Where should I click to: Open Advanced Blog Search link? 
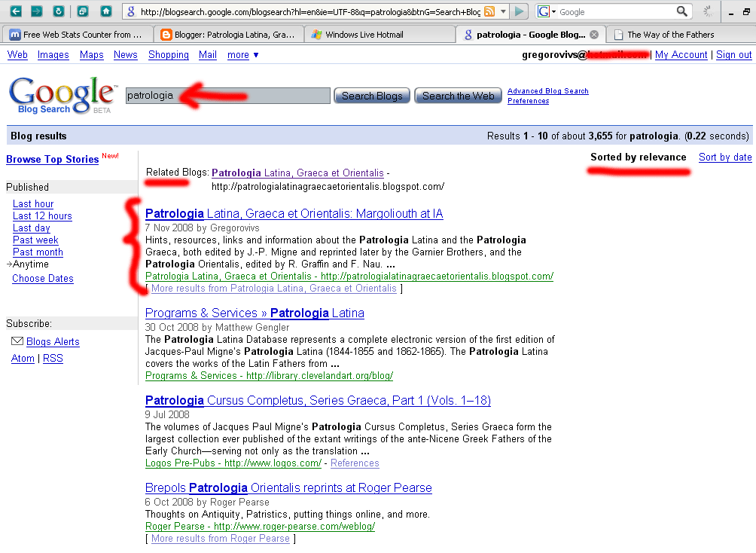pos(547,90)
